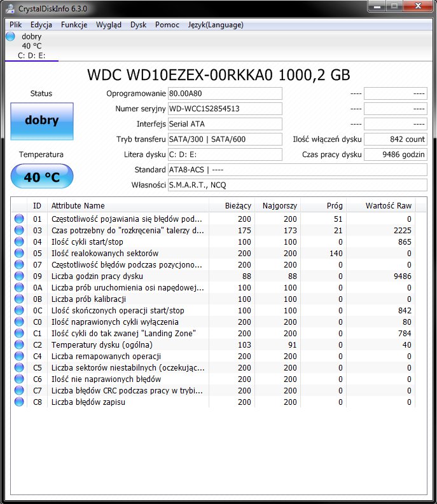Viewport: 437px width, 504px height.
Task: Click status orb for attribute C6
Action: coord(19,379)
